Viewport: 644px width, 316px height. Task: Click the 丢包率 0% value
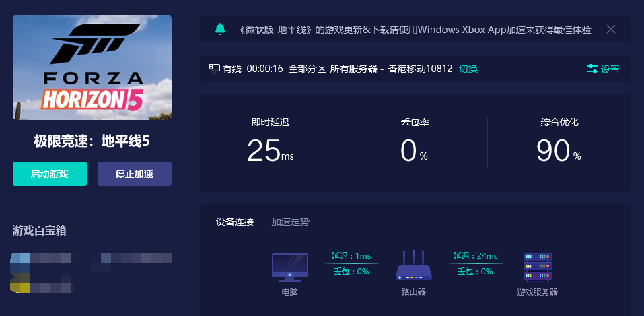tap(414, 151)
